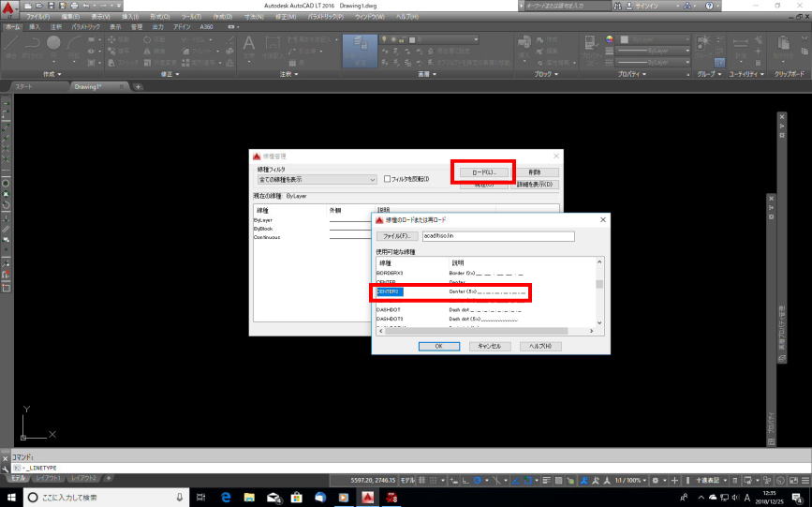The width and height of the screenshot is (812, 507).
Task: Open the linetype filter dropdown
Action: pos(317,179)
